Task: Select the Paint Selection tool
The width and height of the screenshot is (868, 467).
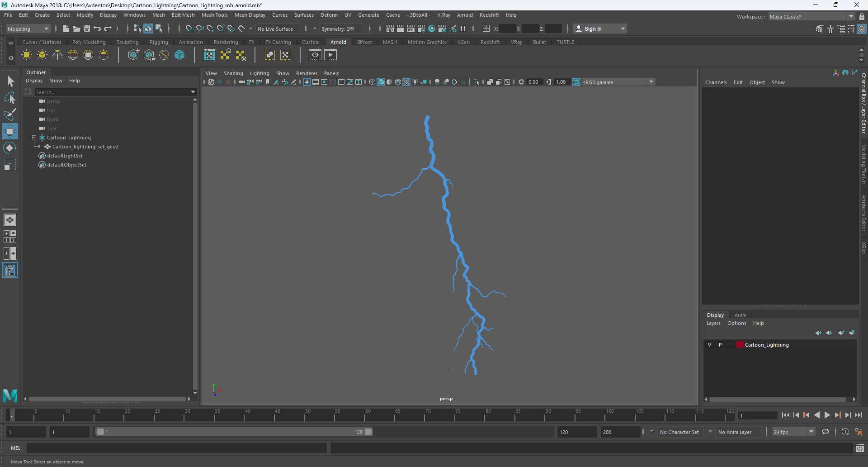Action: point(10,114)
